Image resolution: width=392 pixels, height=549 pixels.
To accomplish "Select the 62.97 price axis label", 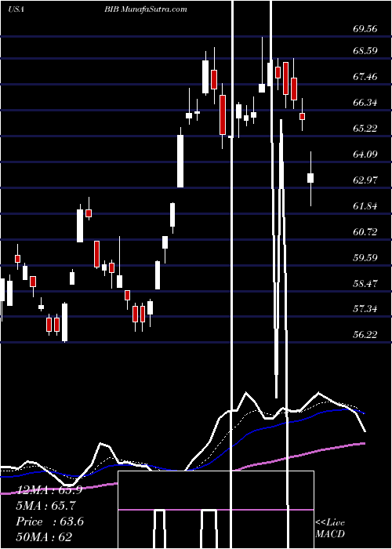I will click(365, 180).
